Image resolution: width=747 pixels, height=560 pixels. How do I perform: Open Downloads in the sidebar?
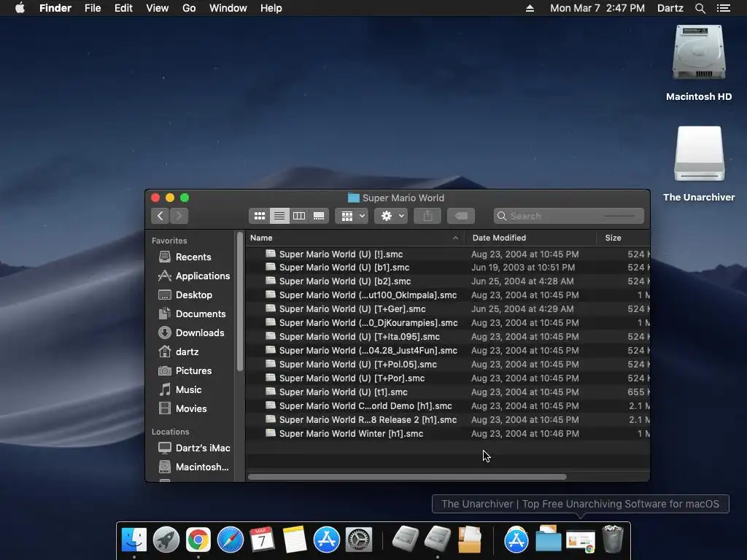(x=190, y=332)
